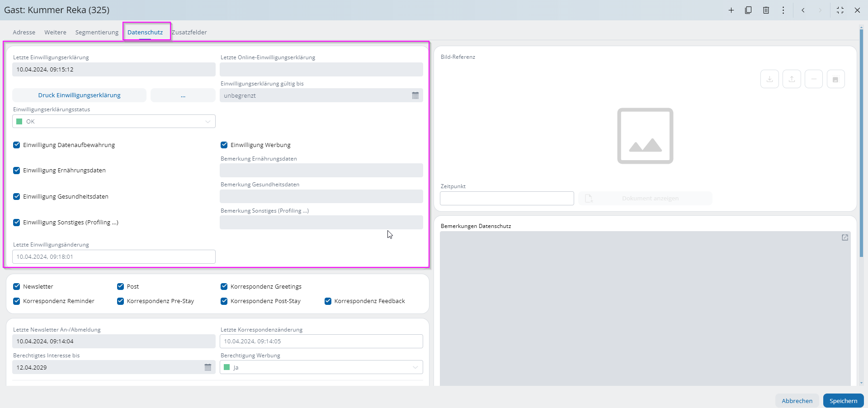Click the Bemerkung Ernährungsdaten field

click(x=321, y=171)
